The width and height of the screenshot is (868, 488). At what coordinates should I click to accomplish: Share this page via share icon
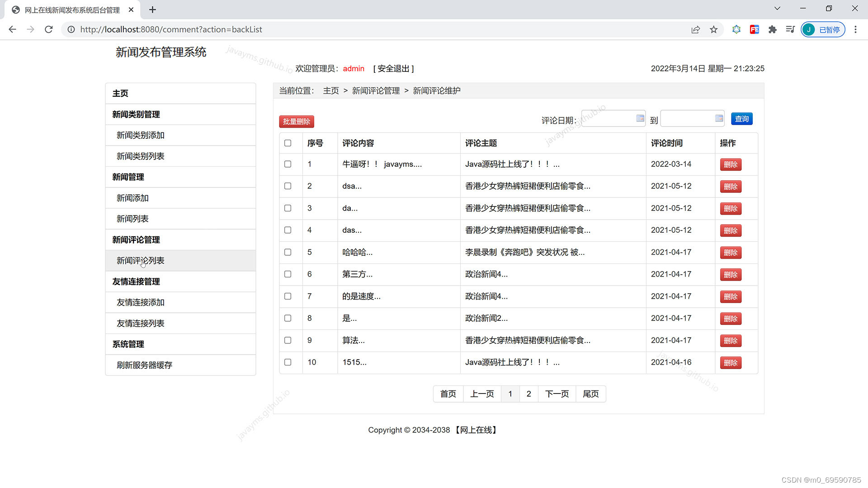[695, 29]
